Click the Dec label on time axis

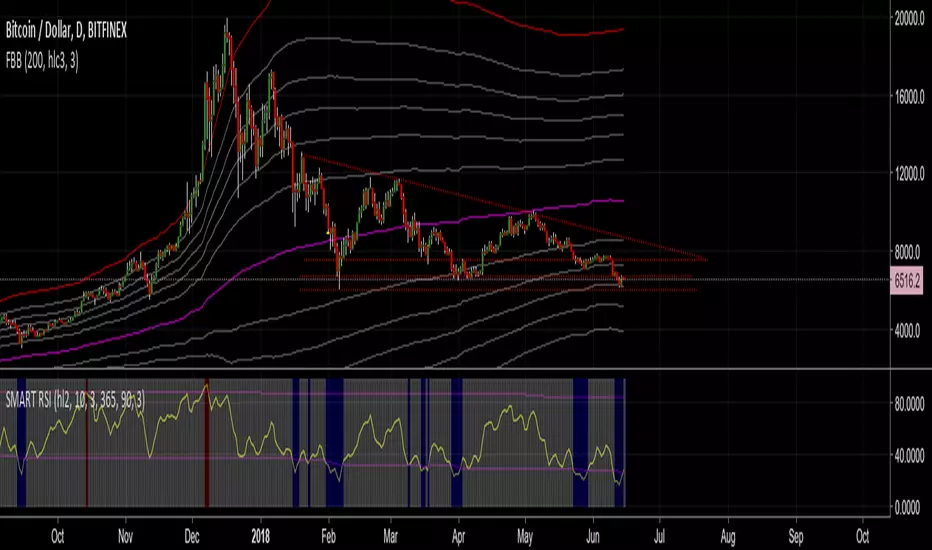[192, 536]
